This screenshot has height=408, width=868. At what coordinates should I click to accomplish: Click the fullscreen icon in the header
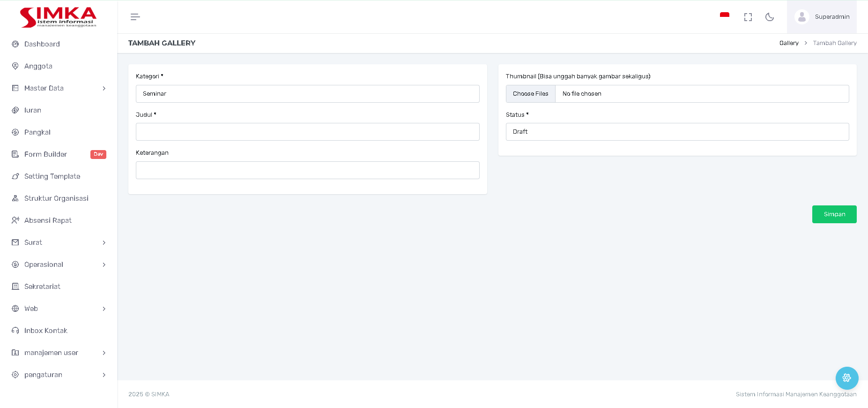coord(748,17)
